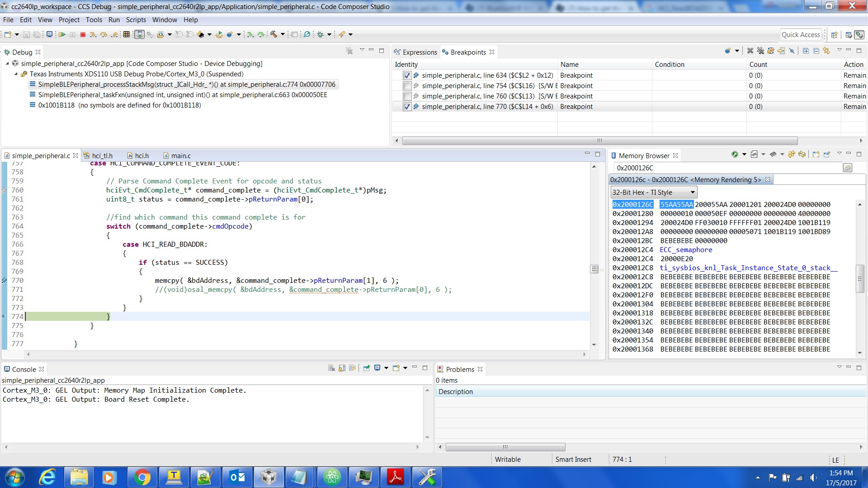Image resolution: width=868 pixels, height=488 pixels.
Task: Enable breakpoint at line 754
Action: click(407, 86)
